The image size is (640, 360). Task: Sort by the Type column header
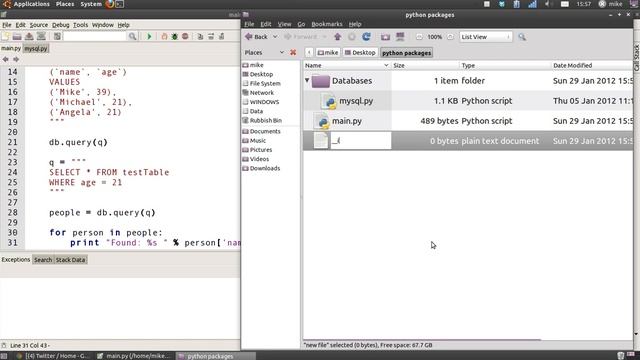tap(505, 65)
